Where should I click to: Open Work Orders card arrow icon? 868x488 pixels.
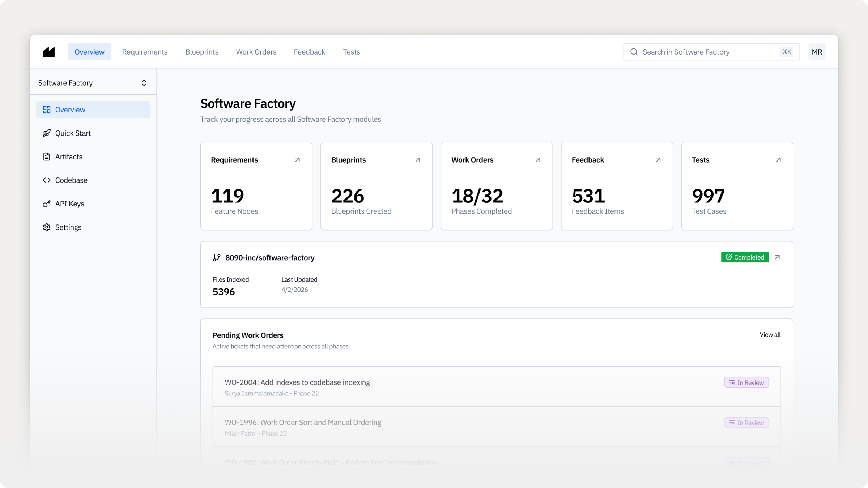click(538, 160)
